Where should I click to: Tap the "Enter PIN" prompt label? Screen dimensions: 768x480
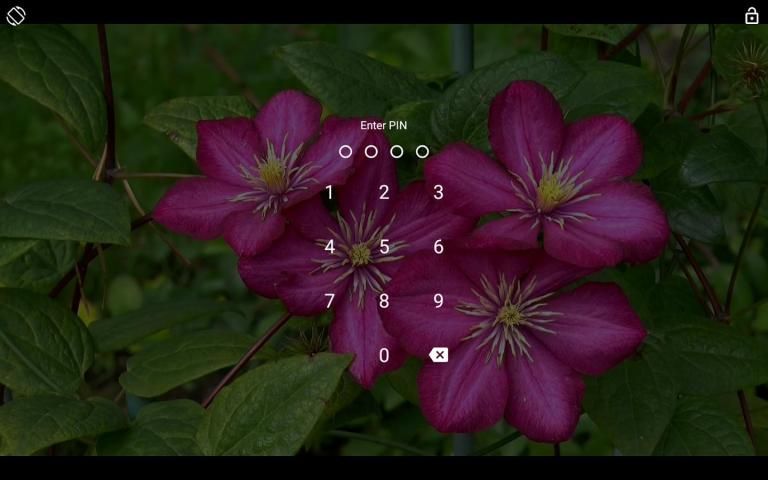coord(384,125)
